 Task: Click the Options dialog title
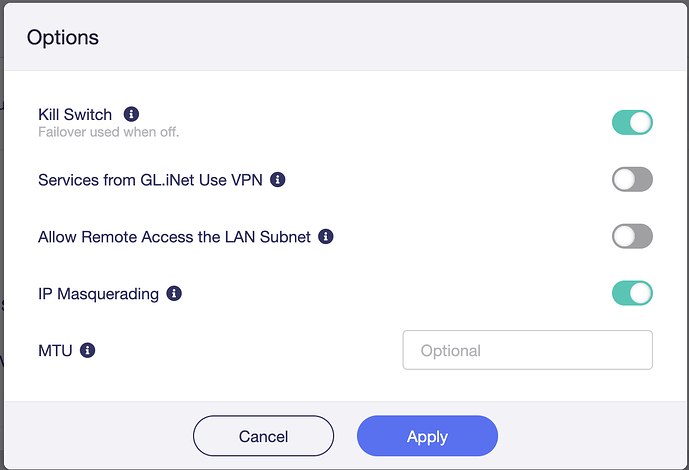pos(63,39)
